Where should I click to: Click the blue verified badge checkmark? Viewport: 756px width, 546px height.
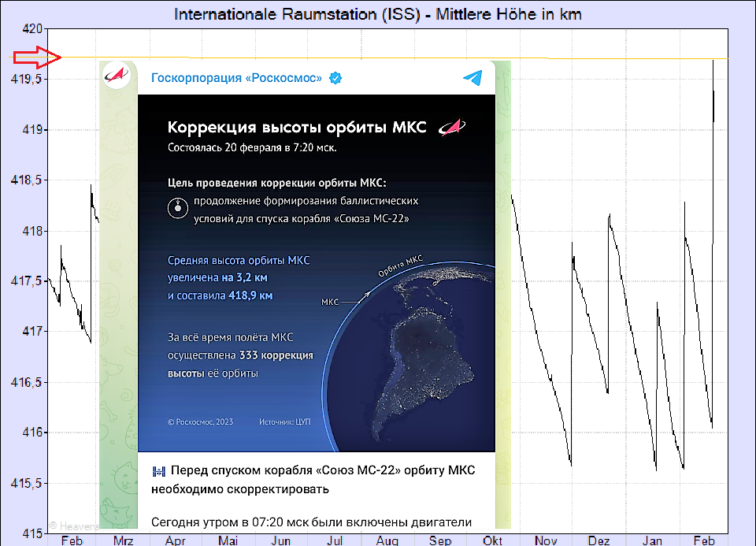[x=335, y=78]
